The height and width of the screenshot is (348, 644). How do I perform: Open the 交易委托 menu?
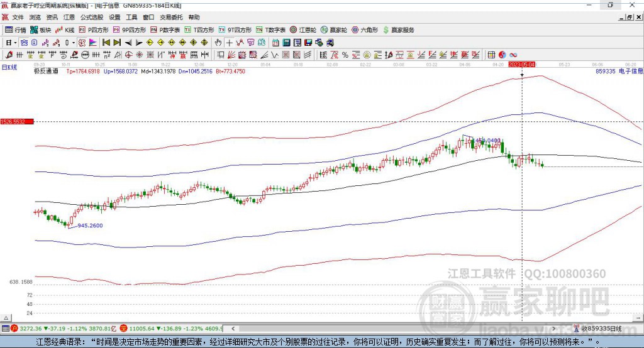[x=171, y=17]
